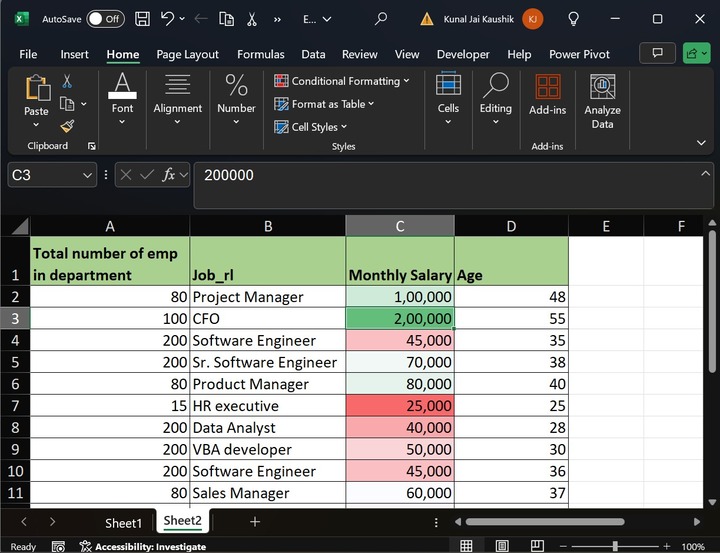Click the Insert Function fx icon
The image size is (720, 553).
[x=169, y=175]
